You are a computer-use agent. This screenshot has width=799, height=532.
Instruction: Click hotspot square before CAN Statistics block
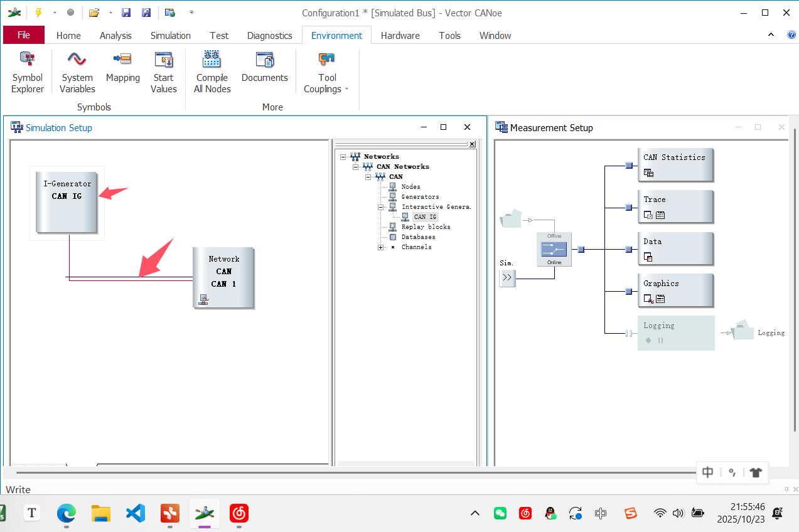(628, 166)
